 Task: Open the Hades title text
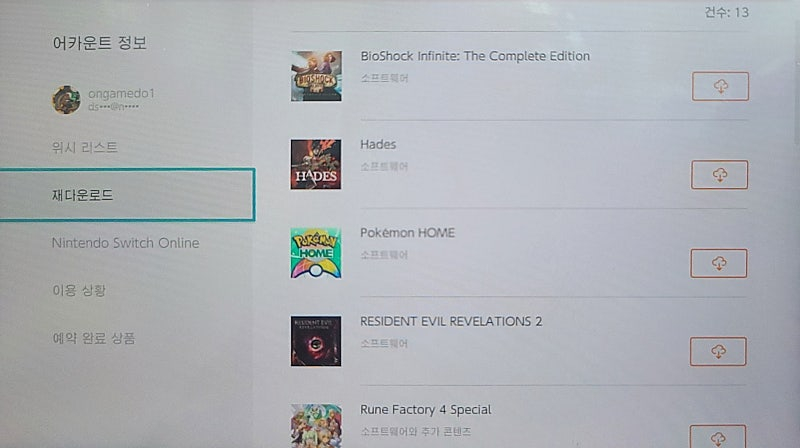click(x=378, y=144)
